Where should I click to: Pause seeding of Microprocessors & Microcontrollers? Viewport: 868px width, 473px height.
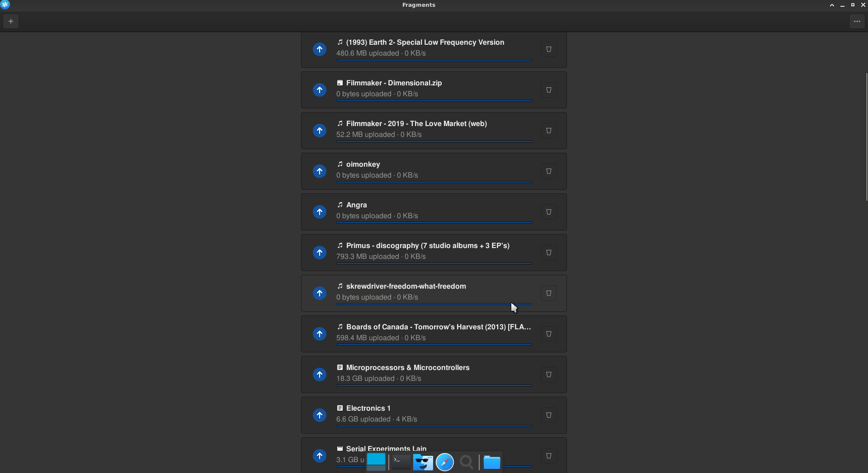320,375
